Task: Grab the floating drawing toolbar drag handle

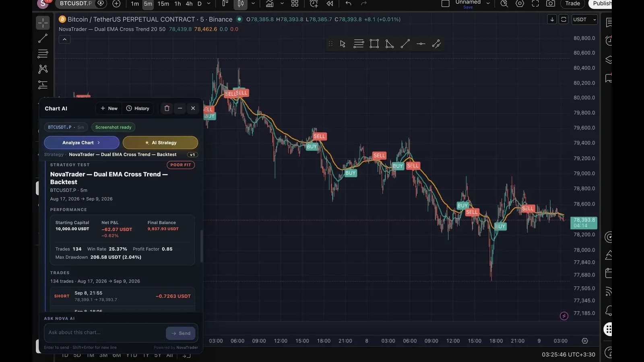Action: [330, 44]
